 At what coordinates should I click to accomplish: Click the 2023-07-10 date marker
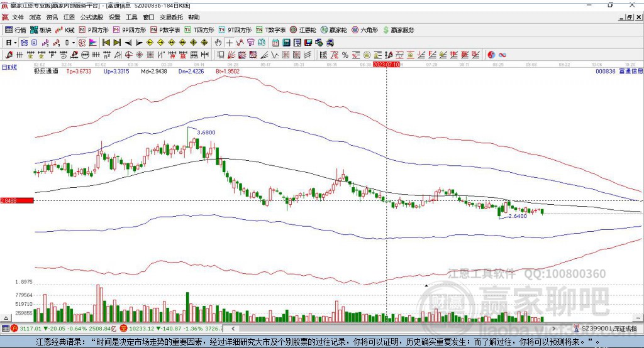[x=386, y=65]
